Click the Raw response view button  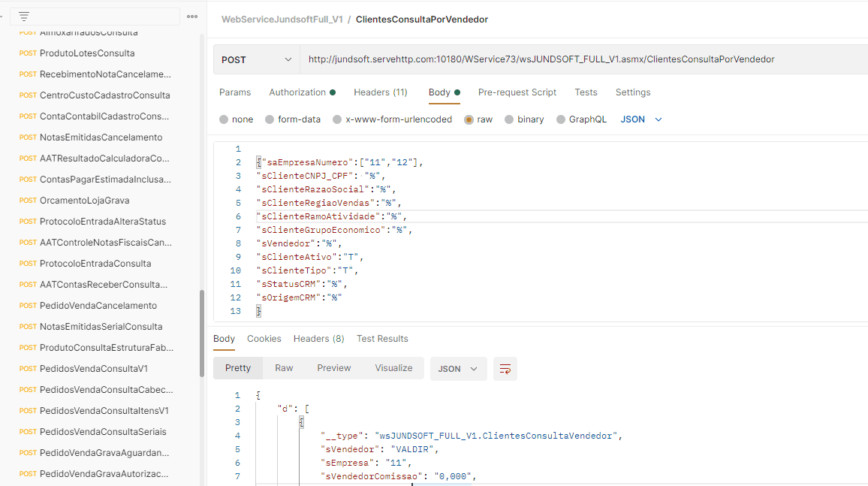pyautogui.click(x=284, y=368)
